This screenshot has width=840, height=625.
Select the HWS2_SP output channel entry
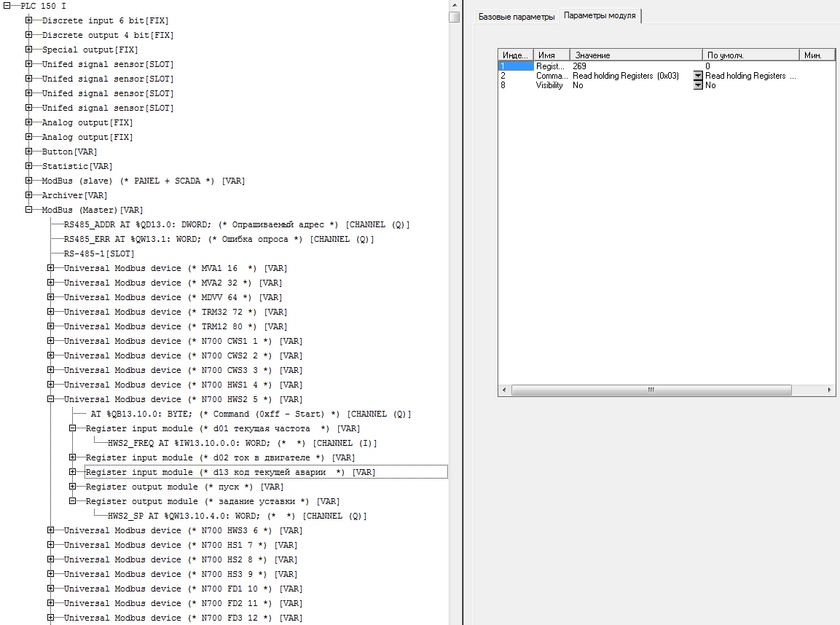point(237,516)
